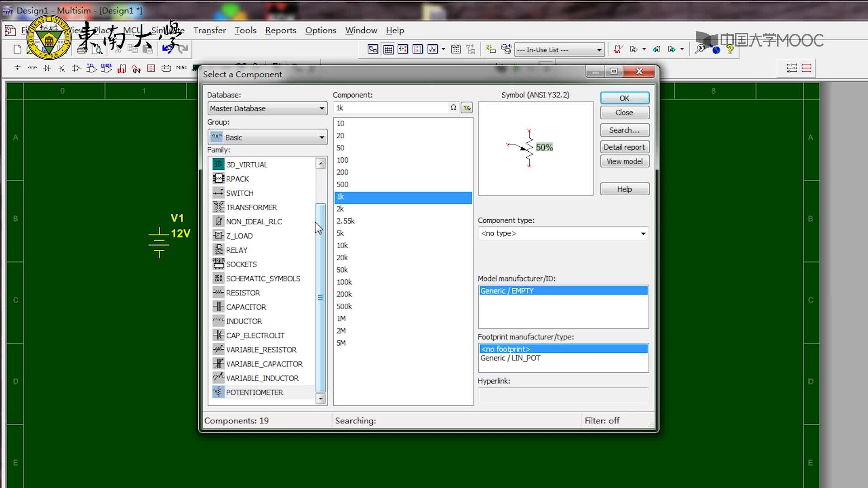Click the Close button to dismiss dialog
868x488 pixels.
pos(623,113)
